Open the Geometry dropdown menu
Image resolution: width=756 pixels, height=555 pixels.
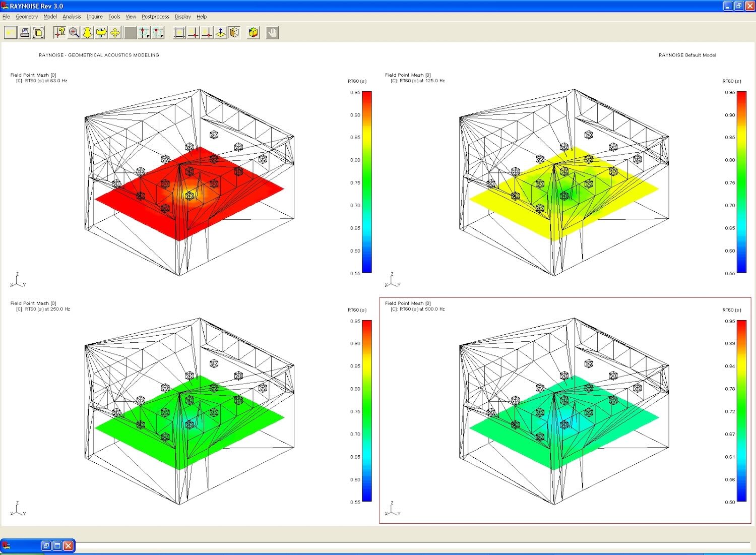pos(27,17)
